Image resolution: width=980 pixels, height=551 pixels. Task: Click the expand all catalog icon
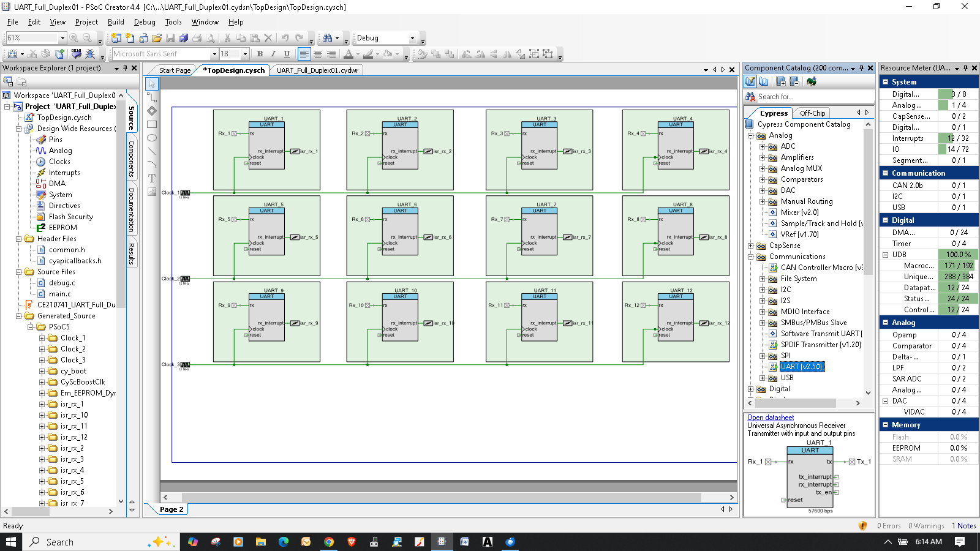pyautogui.click(x=781, y=81)
